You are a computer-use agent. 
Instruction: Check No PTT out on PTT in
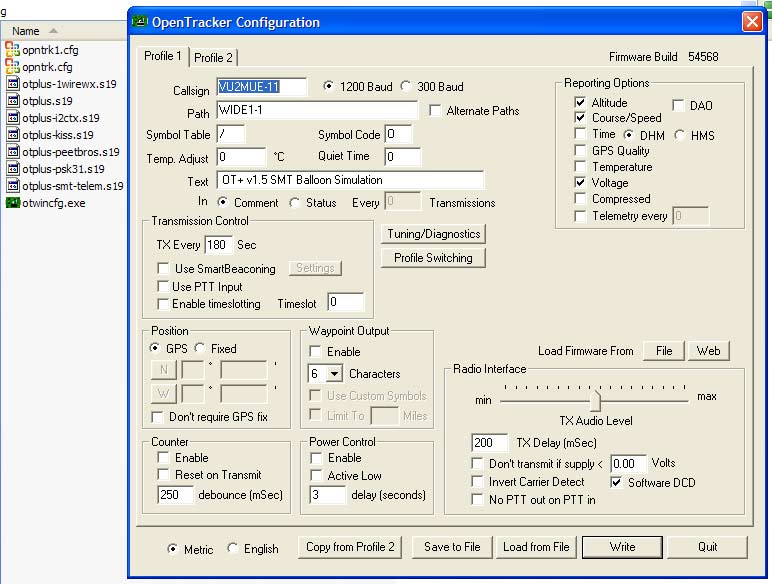click(x=477, y=499)
